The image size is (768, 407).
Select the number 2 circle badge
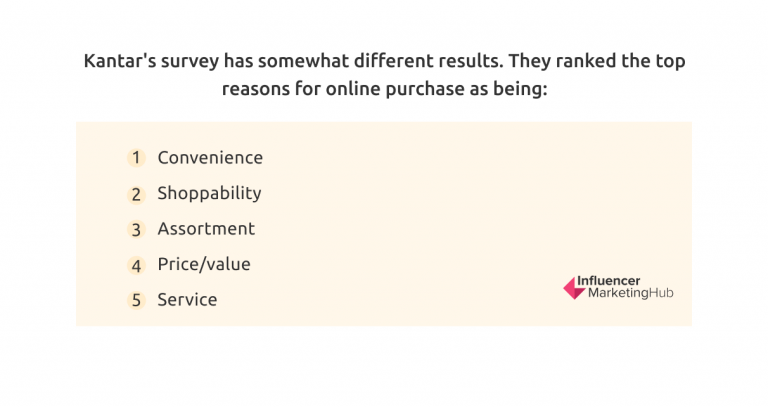[136, 194]
